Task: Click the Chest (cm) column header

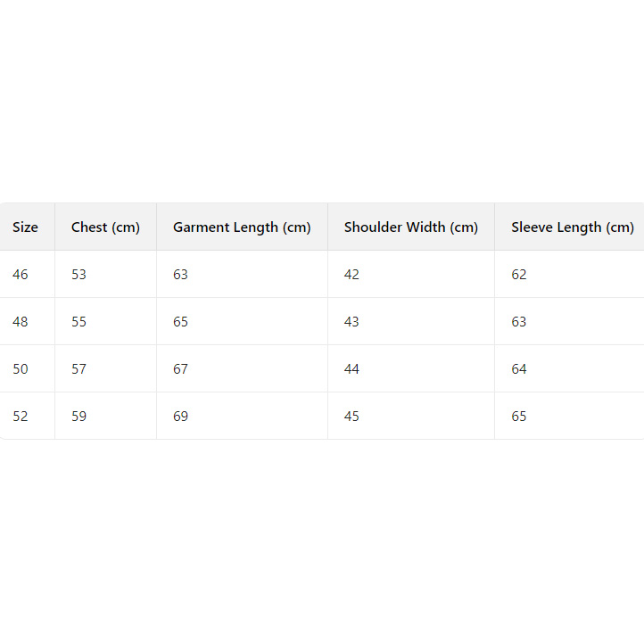Action: (105, 227)
